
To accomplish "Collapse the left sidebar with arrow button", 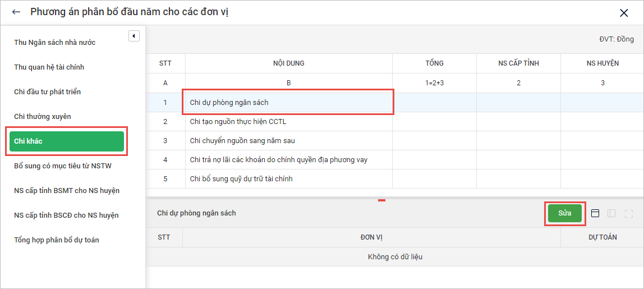I will [134, 36].
